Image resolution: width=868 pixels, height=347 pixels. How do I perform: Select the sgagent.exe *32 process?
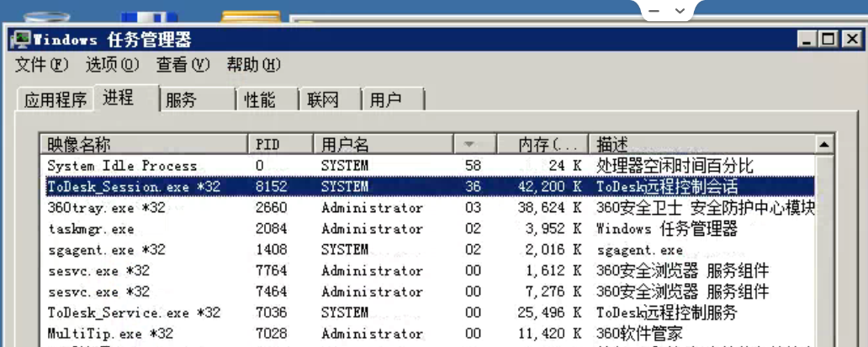pos(428,249)
